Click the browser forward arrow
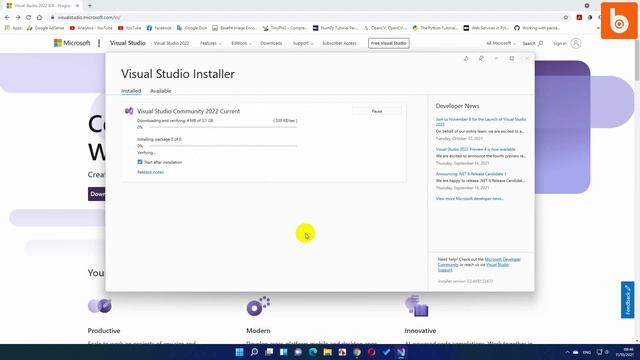 18,18
